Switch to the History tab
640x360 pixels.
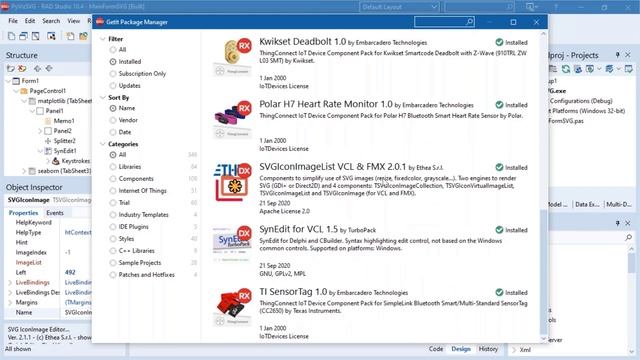tap(488, 349)
